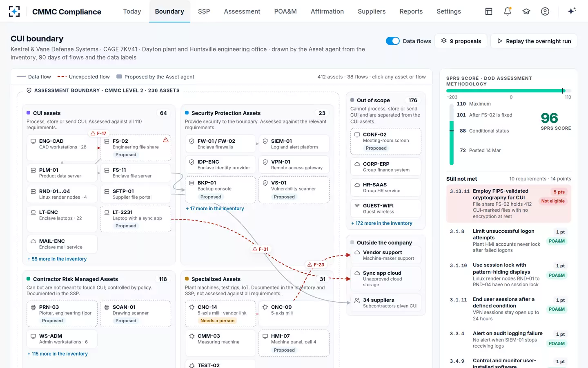Select the Vendor support external asset

(x=386, y=255)
